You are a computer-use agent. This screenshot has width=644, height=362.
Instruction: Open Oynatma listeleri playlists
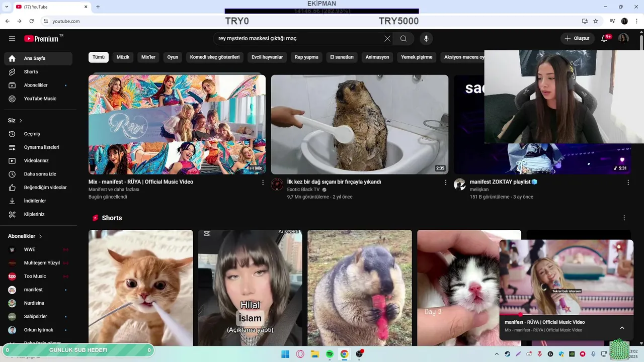click(x=38, y=147)
